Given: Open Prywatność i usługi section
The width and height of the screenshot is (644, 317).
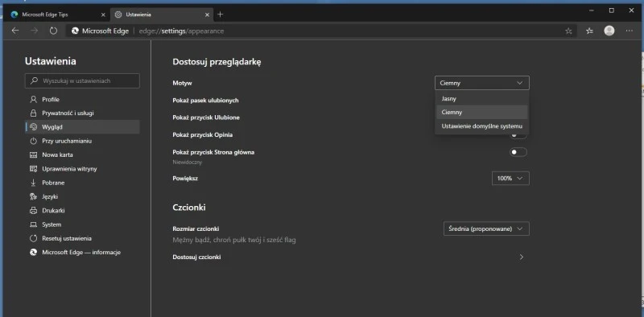Looking at the screenshot, I should (x=82, y=113).
